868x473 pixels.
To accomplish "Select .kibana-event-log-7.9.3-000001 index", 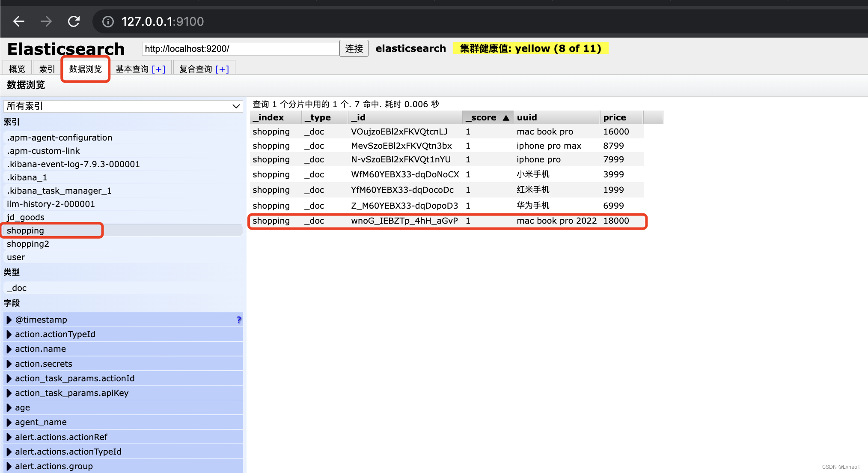I will pyautogui.click(x=123, y=164).
